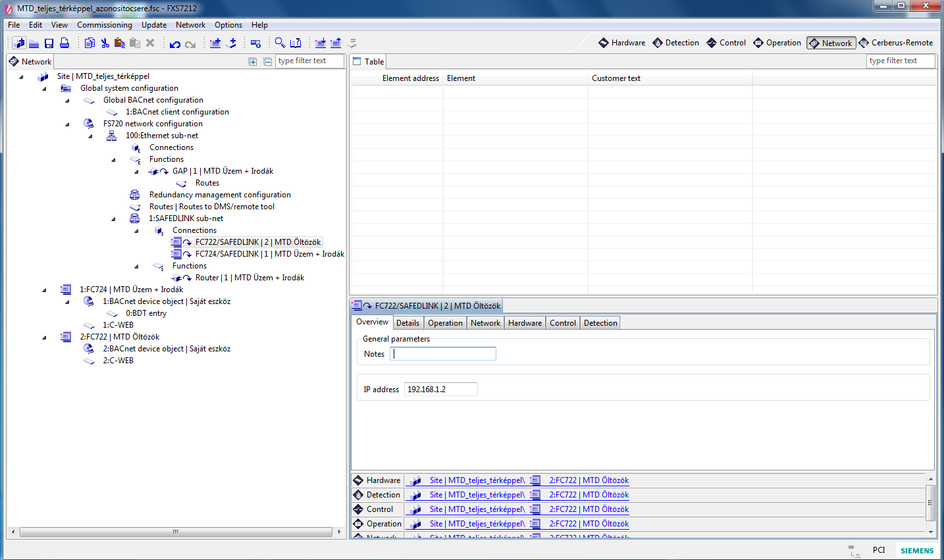Switch to the Hardware task card
Viewport: 944px width, 560px height.
pos(621,43)
